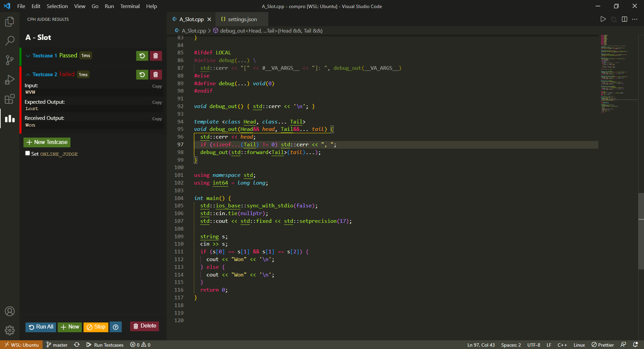Collapse the Testcase 2 details
644x349 pixels.
click(28, 74)
